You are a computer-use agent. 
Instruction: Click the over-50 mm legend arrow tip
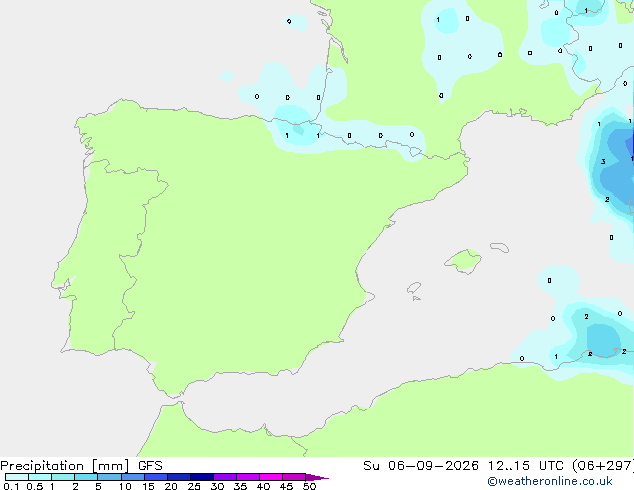317,477
